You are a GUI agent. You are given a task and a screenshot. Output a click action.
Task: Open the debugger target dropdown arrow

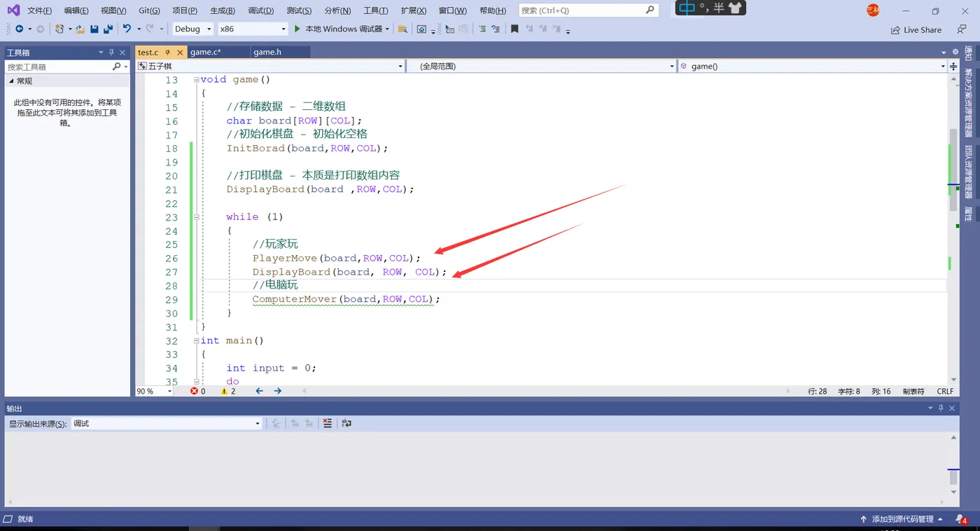[387, 29]
